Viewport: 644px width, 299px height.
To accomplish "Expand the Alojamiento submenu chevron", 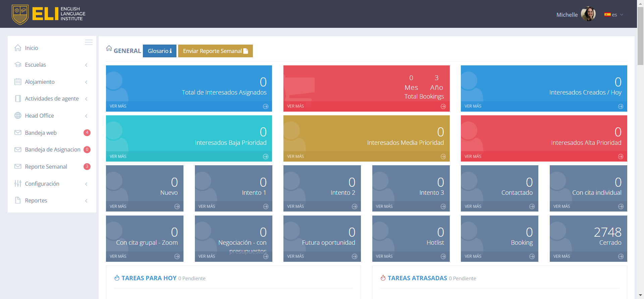I will tap(86, 82).
